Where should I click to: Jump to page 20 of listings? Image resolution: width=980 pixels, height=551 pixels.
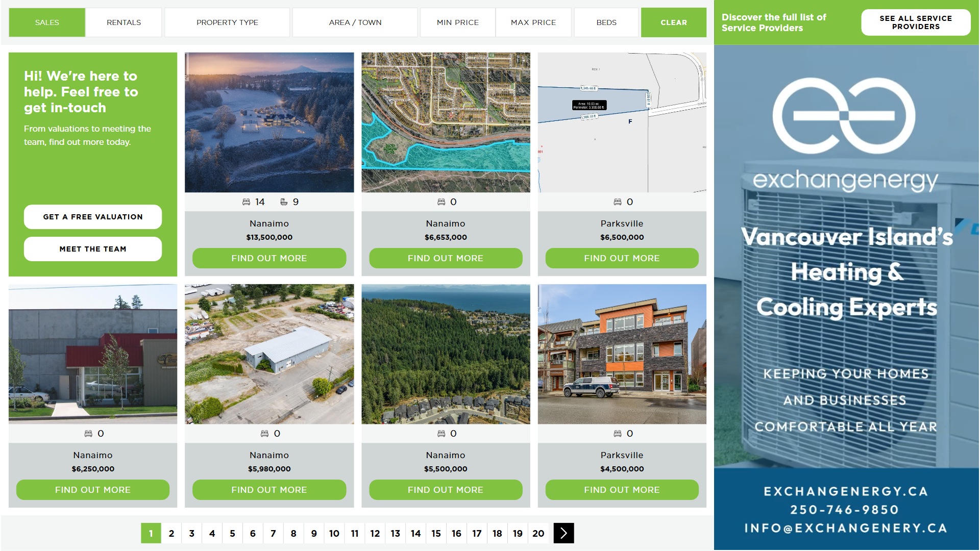[x=538, y=533]
